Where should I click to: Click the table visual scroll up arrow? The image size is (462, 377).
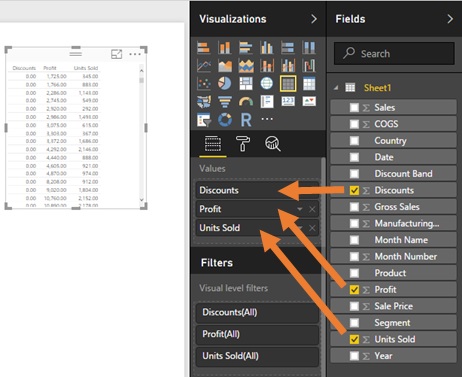coord(141,71)
